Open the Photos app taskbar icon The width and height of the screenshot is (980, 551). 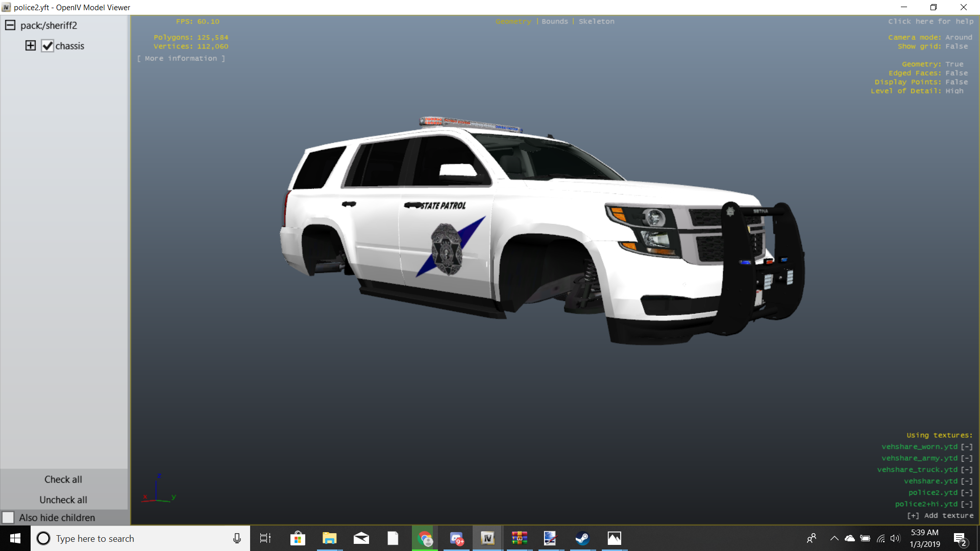click(x=614, y=538)
